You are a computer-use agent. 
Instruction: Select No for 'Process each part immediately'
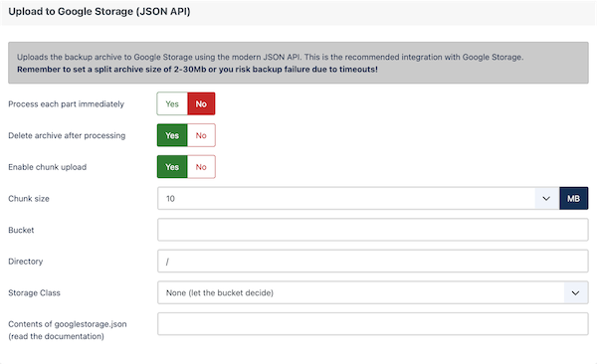[x=201, y=103]
